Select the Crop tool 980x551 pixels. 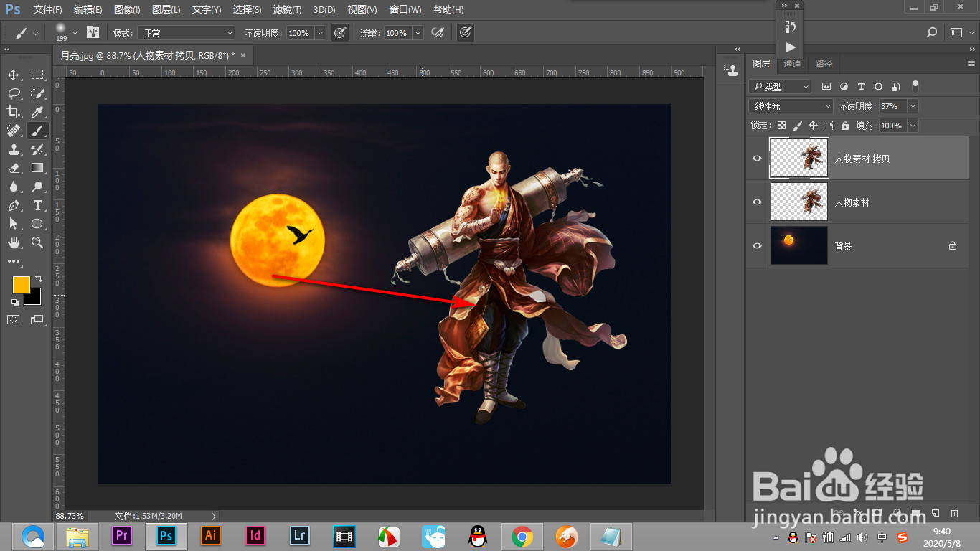click(x=14, y=112)
